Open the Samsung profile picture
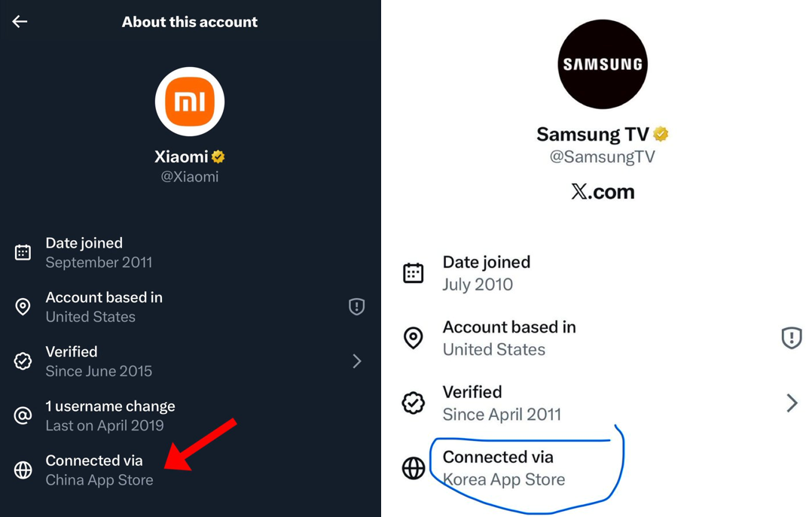Screen dimensions: 812x517 click(603, 64)
